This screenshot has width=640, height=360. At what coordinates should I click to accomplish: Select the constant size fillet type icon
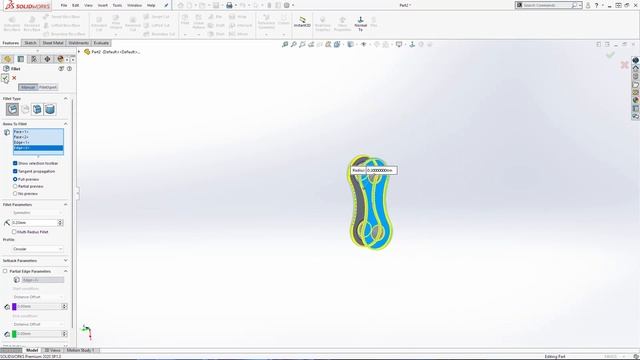pos(12,109)
